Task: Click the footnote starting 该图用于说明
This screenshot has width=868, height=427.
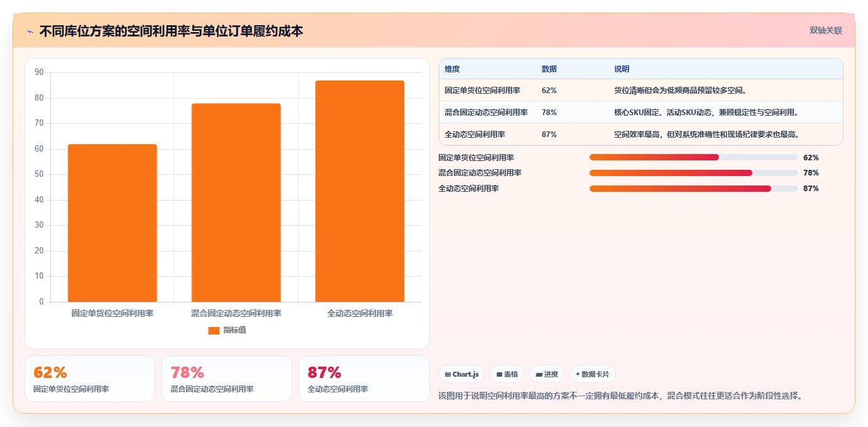Action: coord(620,396)
